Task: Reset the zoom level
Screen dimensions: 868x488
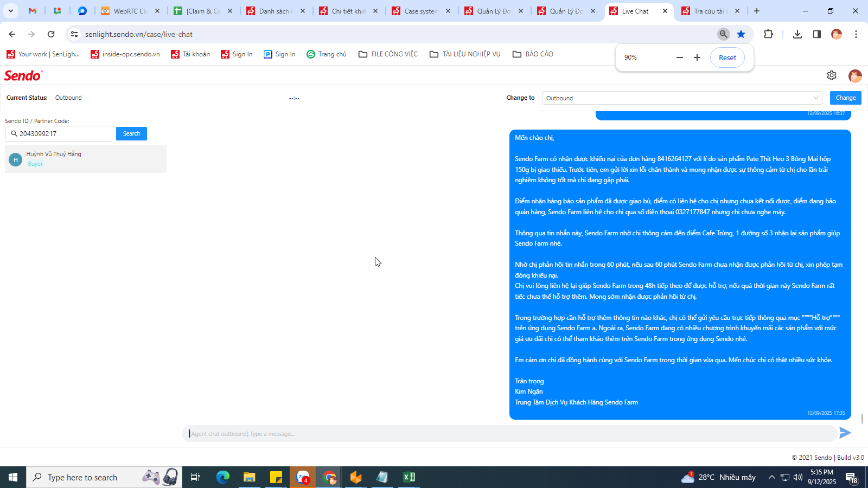Action: 727,57
